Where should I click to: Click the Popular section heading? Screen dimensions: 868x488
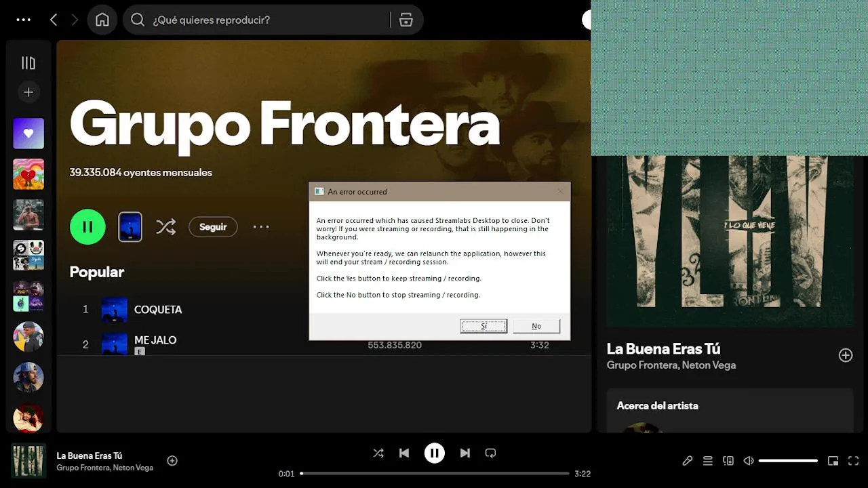point(97,272)
